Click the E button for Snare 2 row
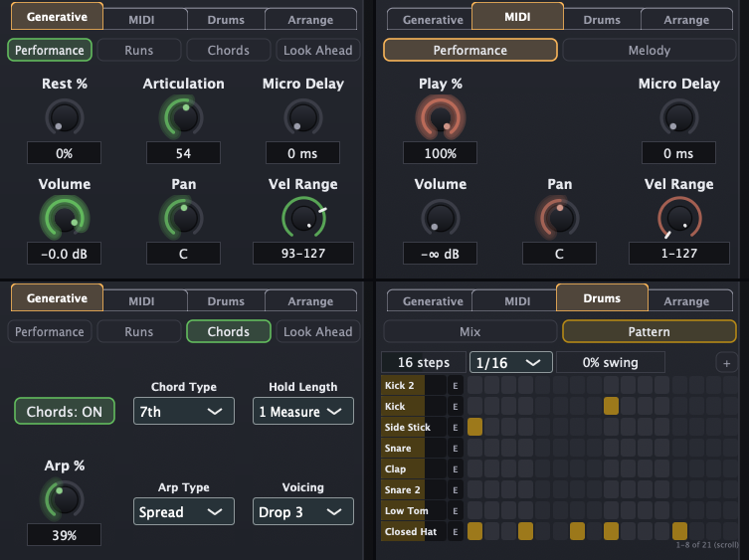Screen dimensions: 749x560 pyautogui.click(x=456, y=490)
